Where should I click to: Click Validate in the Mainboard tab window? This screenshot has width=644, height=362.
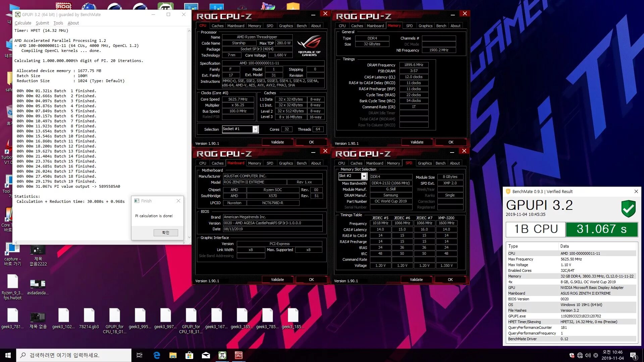point(277,280)
